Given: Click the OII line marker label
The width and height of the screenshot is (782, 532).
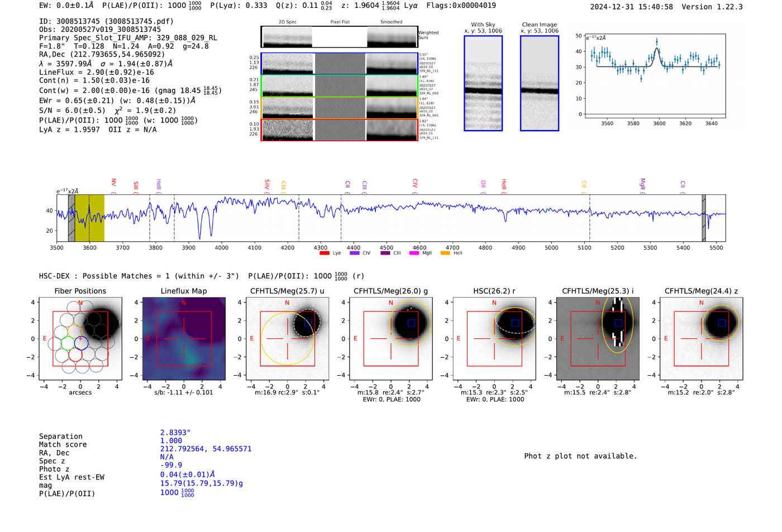Looking at the screenshot, I should tap(483, 186).
